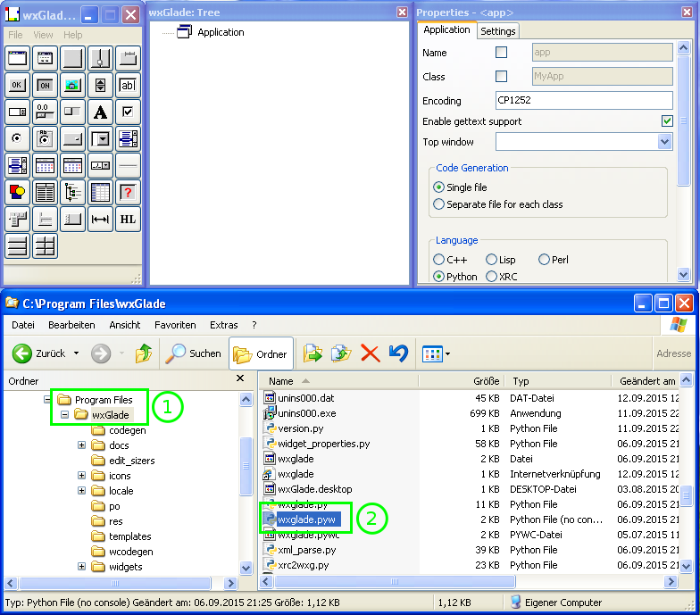
Task: Choose the Radio box Rb widget
Action: pyautogui.click(x=45, y=138)
